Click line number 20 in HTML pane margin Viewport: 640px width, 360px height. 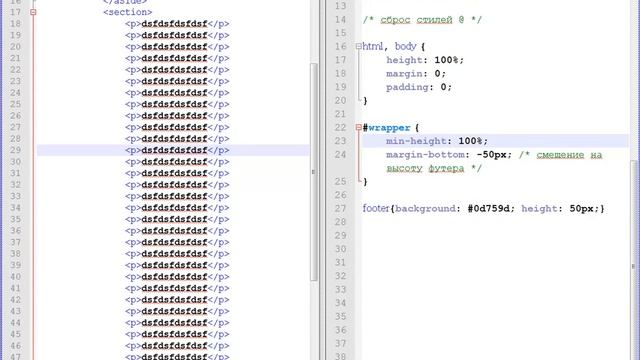[x=16, y=47]
